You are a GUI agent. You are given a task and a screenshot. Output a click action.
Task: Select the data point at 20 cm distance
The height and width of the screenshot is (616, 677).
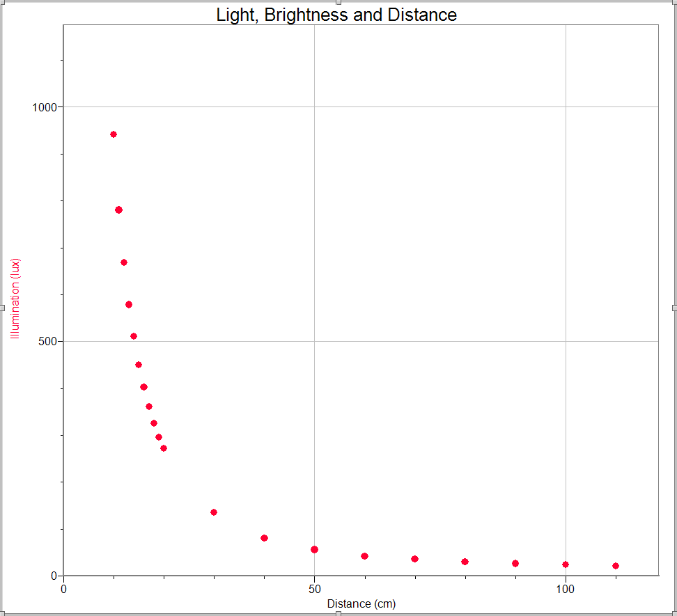point(164,449)
